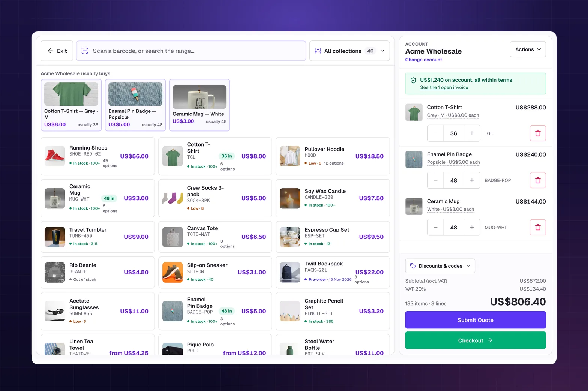
Task: Click the filter sliders icon beside All collections
Action: (318, 51)
